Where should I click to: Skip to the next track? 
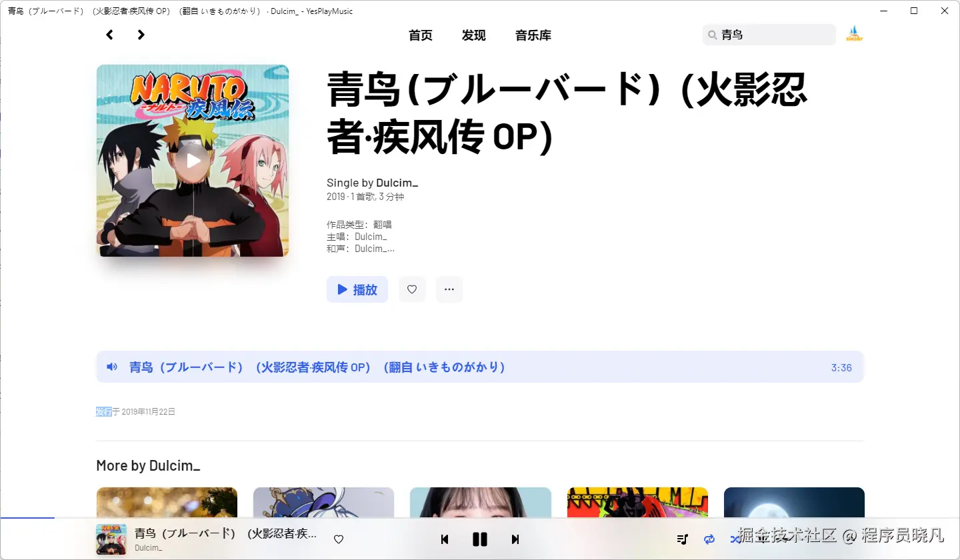click(515, 539)
